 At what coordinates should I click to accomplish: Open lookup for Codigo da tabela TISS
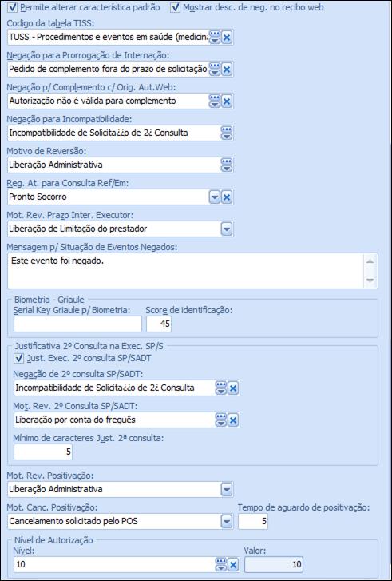[x=215, y=38]
